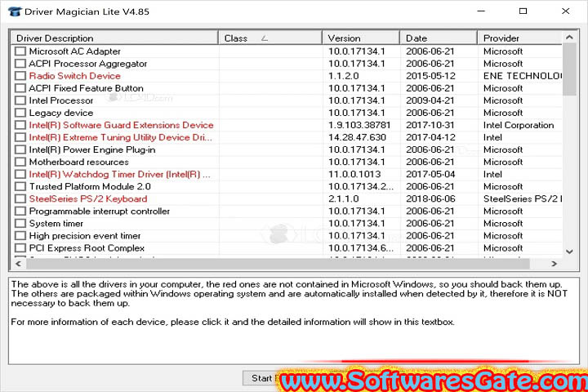Click the date 2017-10-31 cell
Viewport: 588px width, 392px height.
coord(430,125)
